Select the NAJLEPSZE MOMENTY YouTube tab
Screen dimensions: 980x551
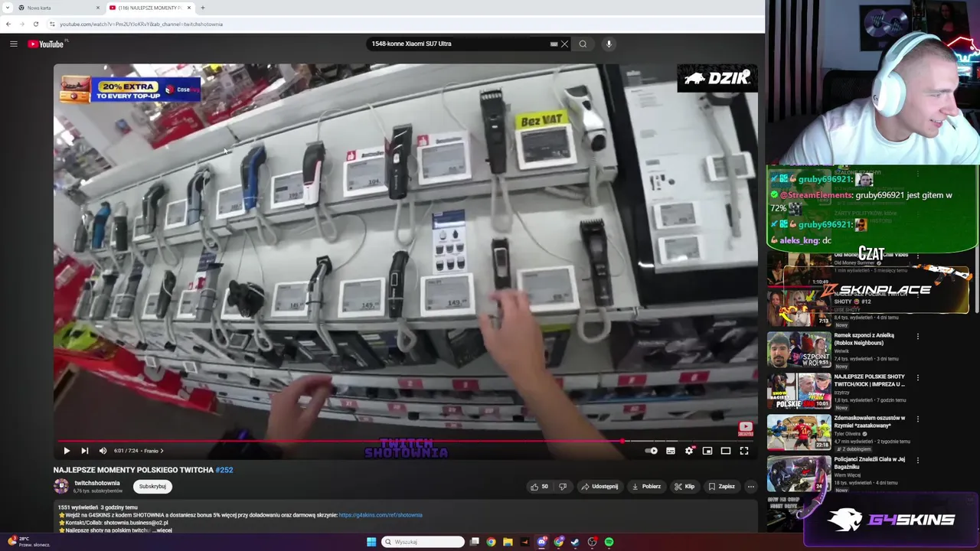pos(150,8)
